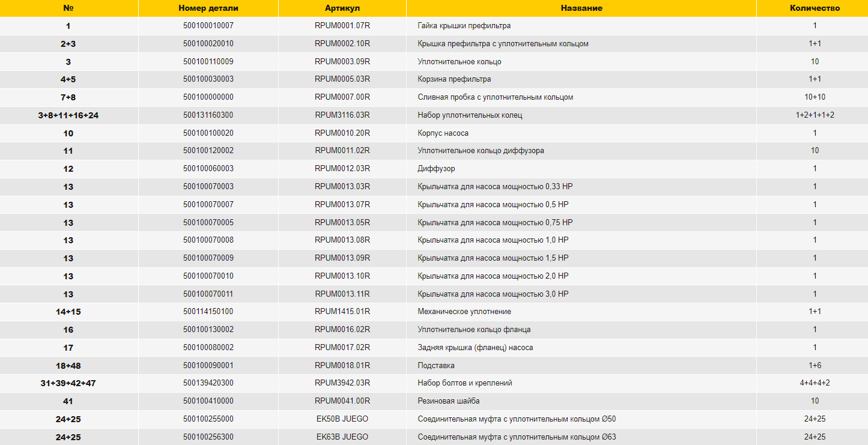This screenshot has width=868, height=445.
Task: Select article RPUM0013.10R
Action: click(x=342, y=276)
